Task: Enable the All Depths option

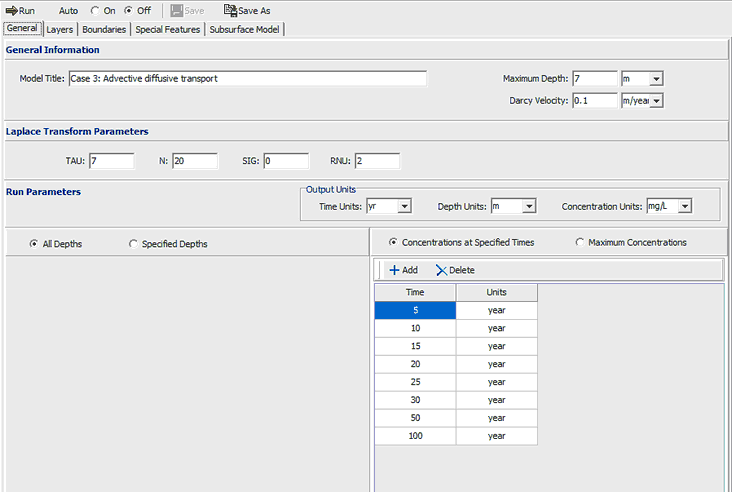Action: [x=34, y=243]
